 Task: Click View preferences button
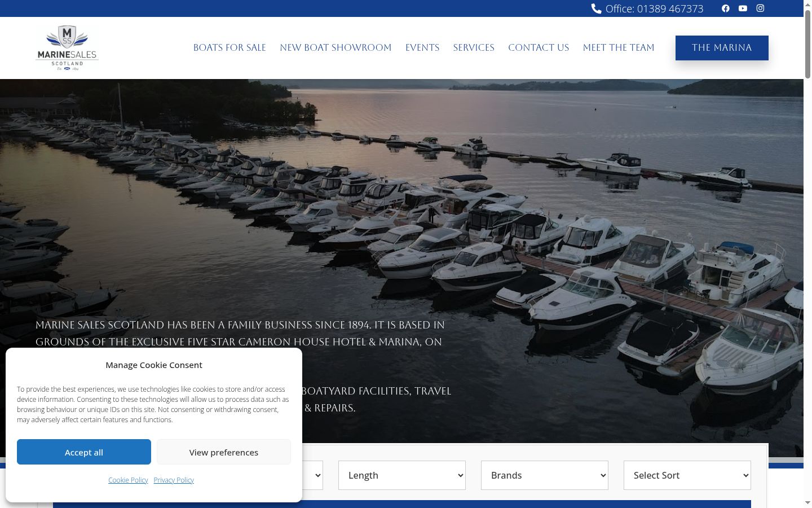click(224, 452)
